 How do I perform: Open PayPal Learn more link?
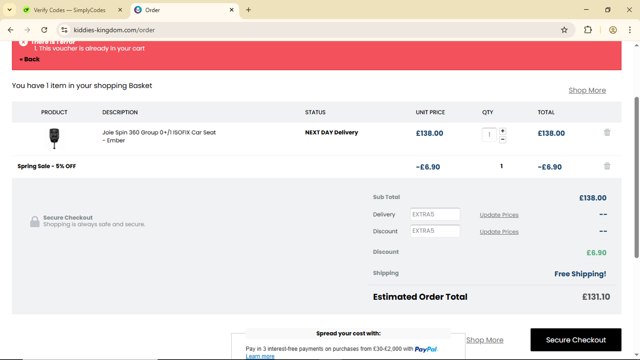[x=260, y=356]
